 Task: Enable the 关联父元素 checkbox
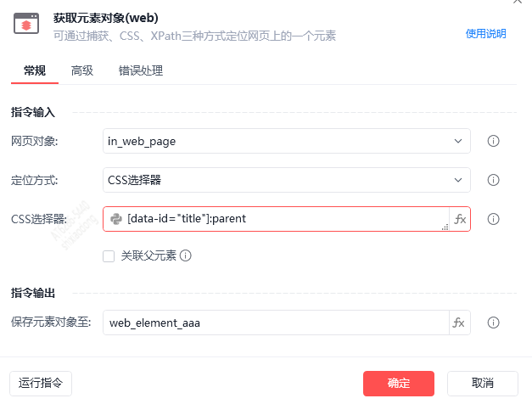(109, 255)
